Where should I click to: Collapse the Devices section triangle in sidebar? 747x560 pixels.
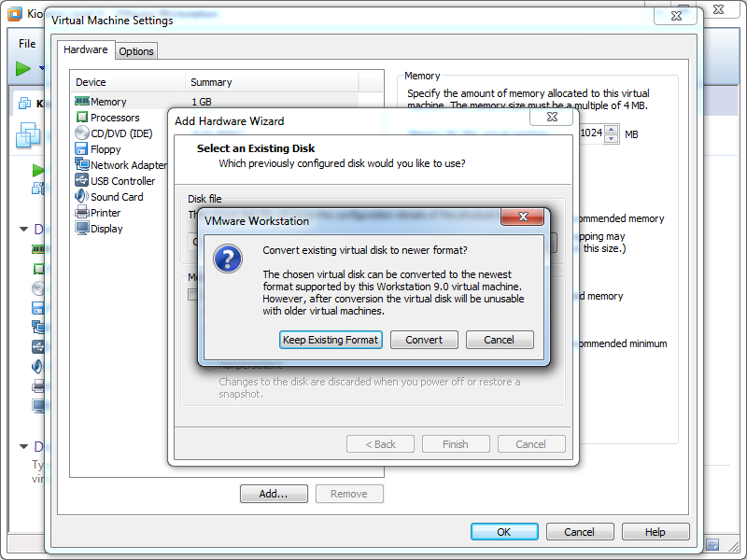tap(24, 229)
